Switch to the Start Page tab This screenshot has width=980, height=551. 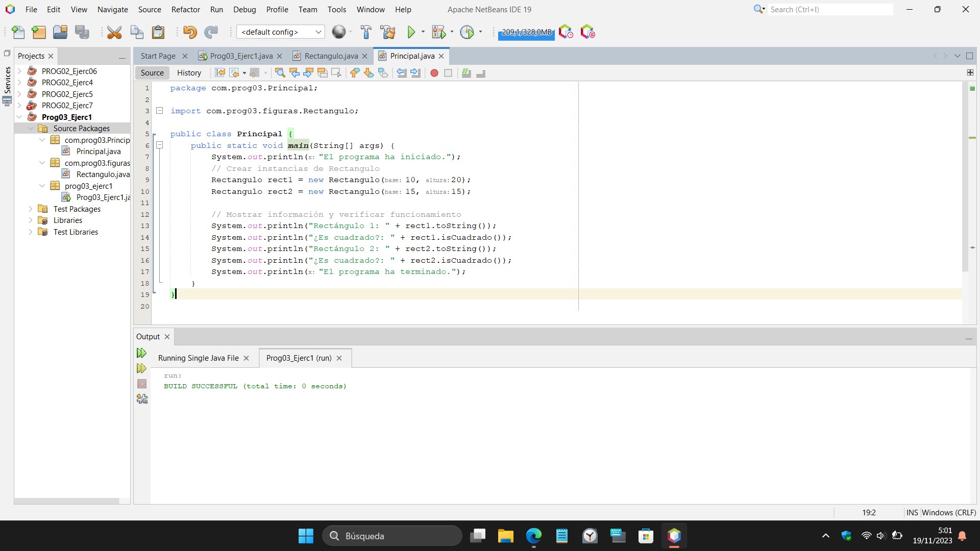[x=158, y=56]
